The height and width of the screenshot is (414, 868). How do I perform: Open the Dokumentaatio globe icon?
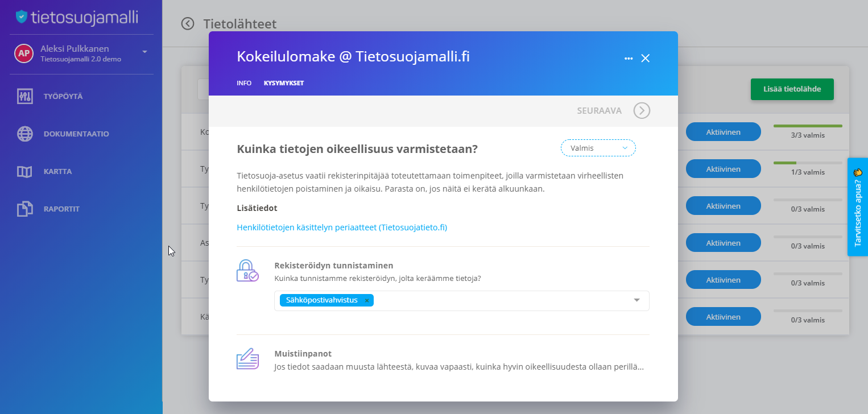24,134
